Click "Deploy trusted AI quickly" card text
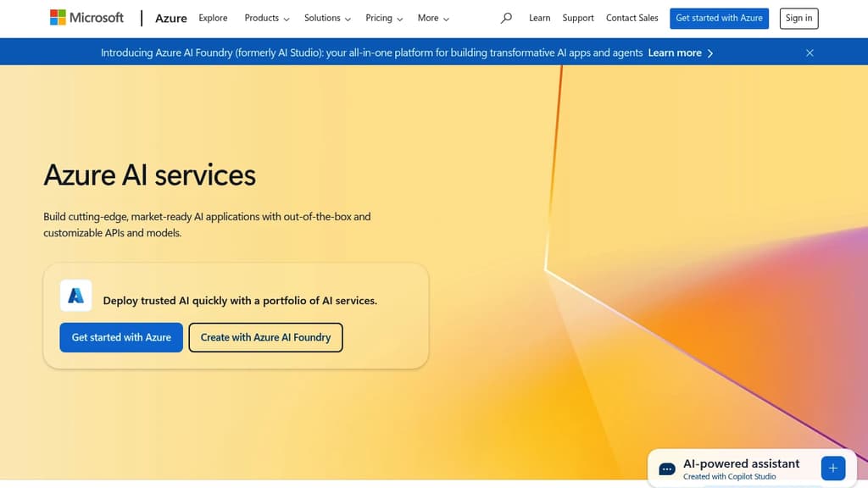This screenshot has width=868, height=488. [240, 301]
